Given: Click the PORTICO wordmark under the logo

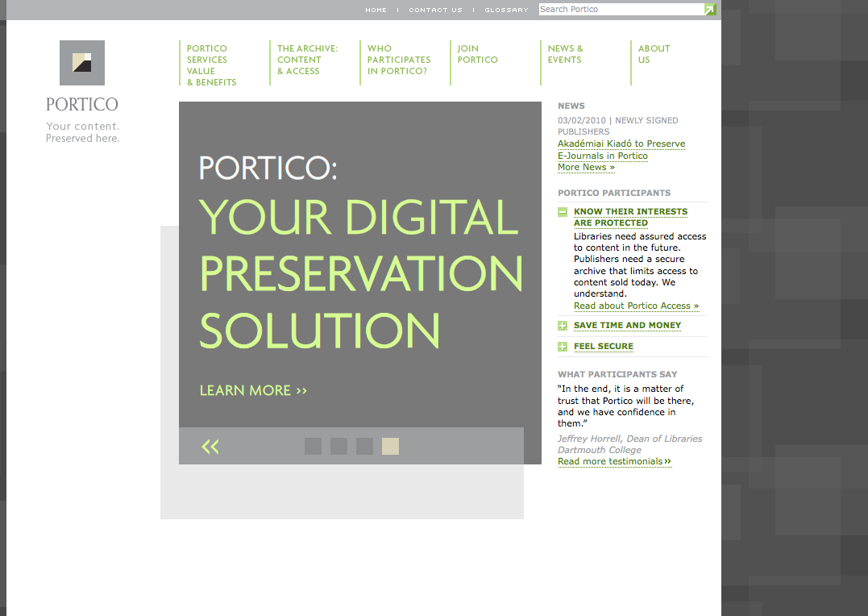Looking at the screenshot, I should click(82, 104).
